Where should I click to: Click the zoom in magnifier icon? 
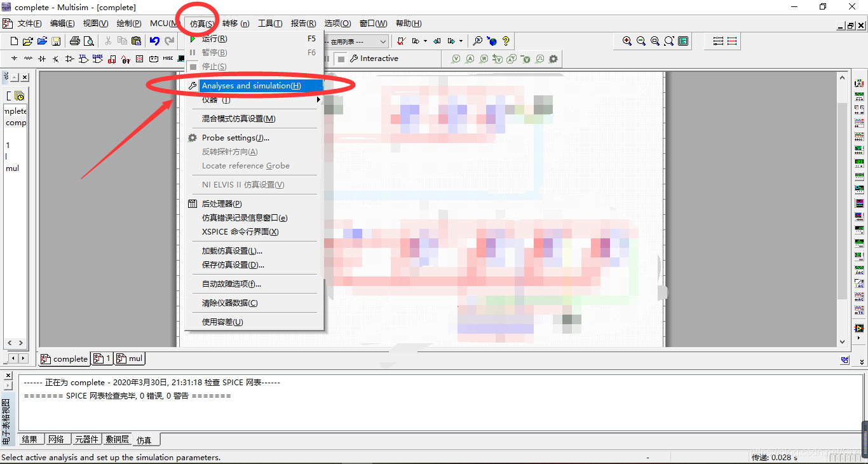click(627, 41)
